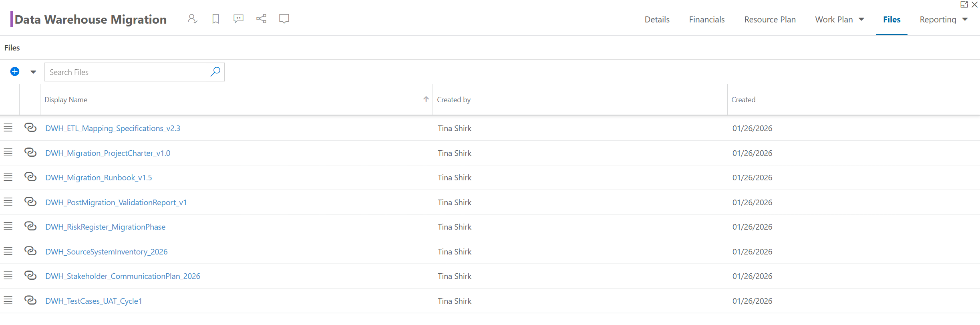Open DWH_RiskRegister_MigrationPhase file link
Screen dimensions: 980x325
105,227
